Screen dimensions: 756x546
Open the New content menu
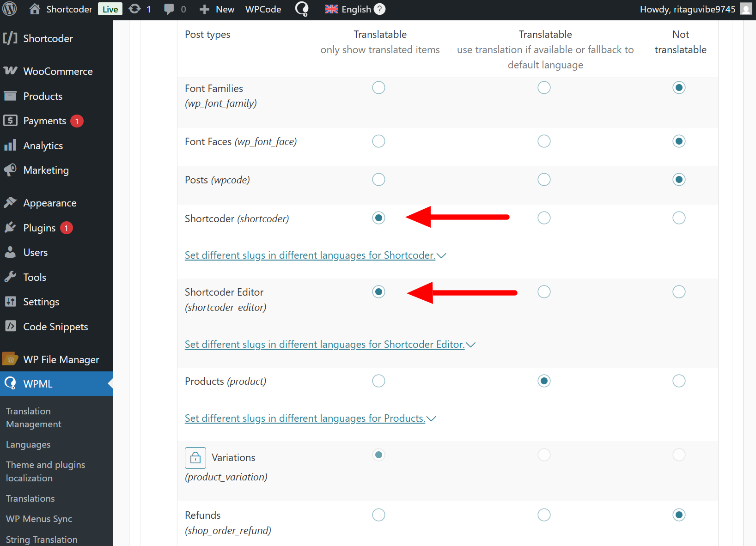point(225,9)
